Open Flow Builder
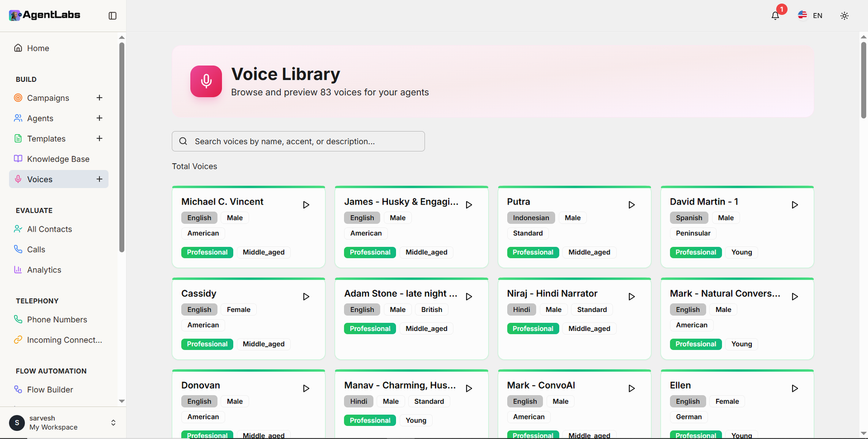868x439 pixels. [x=59, y=390]
